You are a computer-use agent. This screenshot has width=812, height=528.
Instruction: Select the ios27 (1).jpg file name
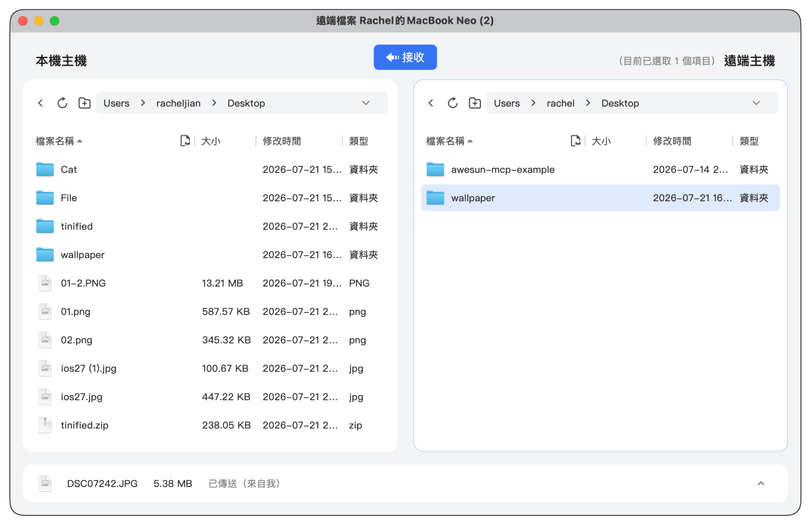[x=89, y=368]
